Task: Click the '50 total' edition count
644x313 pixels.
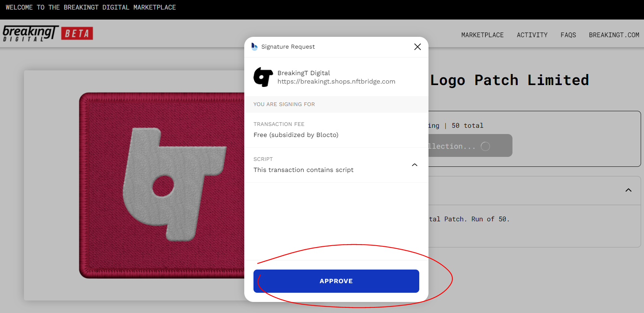Action: [467, 126]
